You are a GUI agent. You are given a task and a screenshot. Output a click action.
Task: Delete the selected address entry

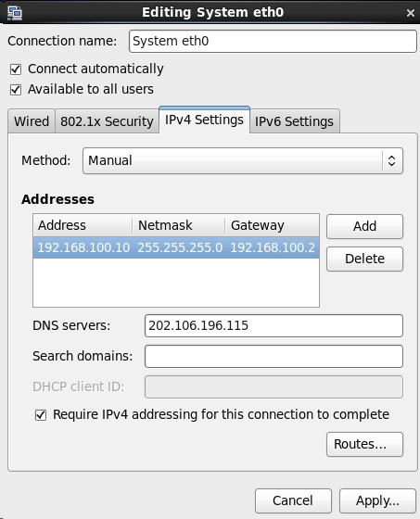tap(364, 259)
